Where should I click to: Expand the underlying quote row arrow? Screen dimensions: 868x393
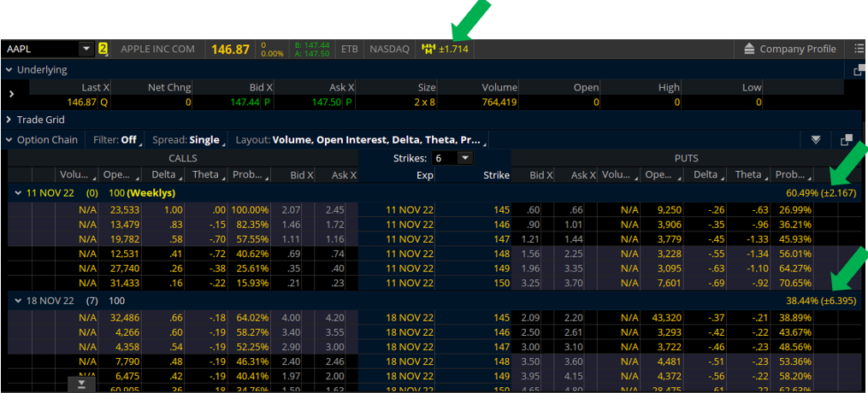(x=12, y=94)
